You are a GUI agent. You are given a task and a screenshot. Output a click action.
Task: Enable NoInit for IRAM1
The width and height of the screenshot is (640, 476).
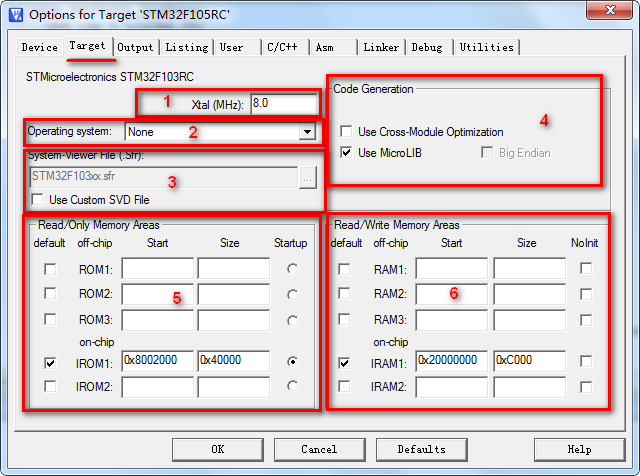(x=586, y=361)
